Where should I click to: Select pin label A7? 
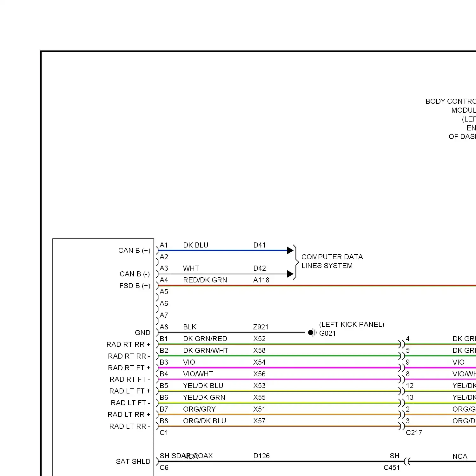point(164,315)
